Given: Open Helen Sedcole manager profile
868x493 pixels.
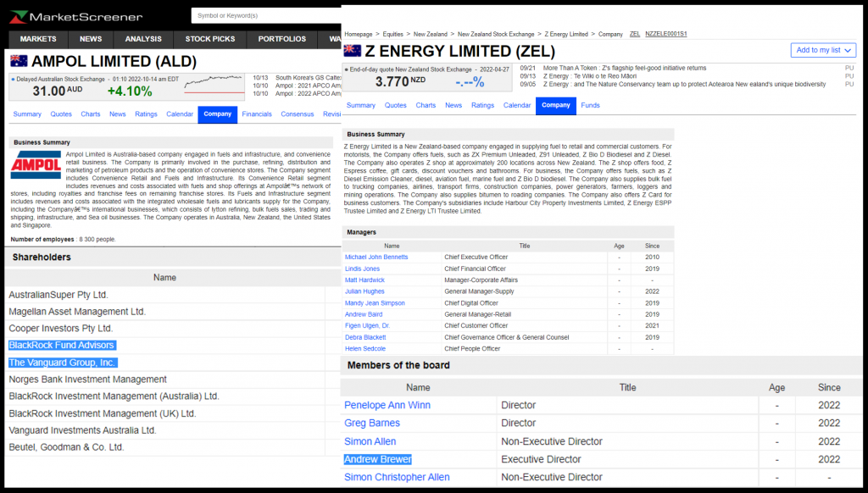Looking at the screenshot, I should 365,349.
